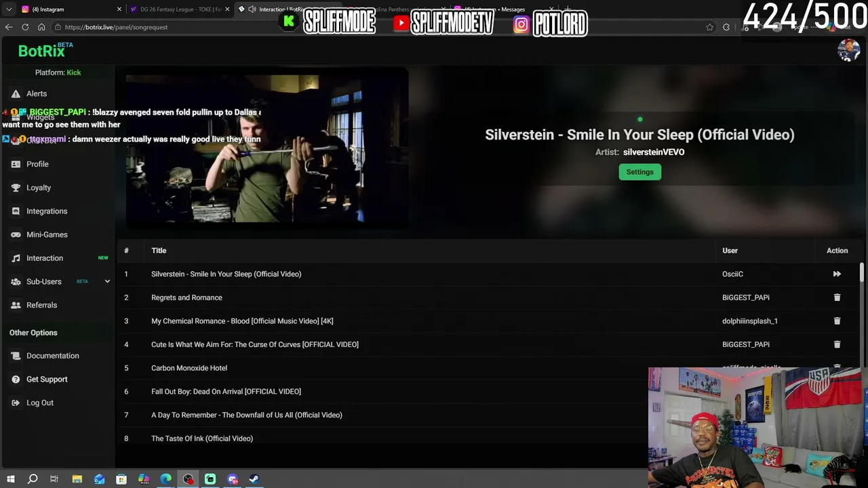Delete Regrets and Romance with its trash icon

coord(837,298)
